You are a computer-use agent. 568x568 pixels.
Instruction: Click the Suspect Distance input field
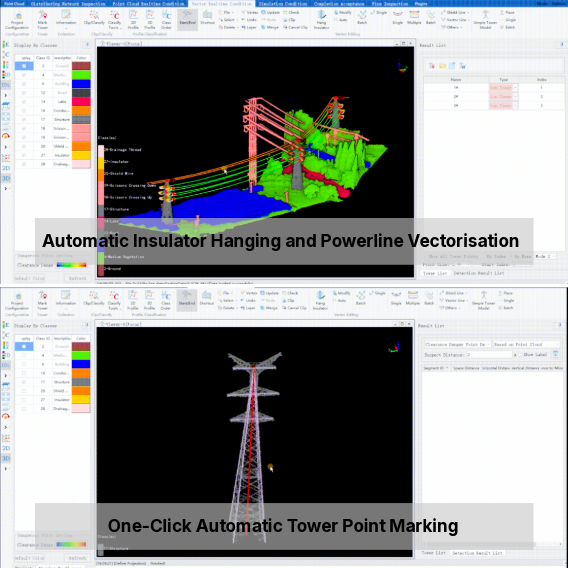click(489, 355)
